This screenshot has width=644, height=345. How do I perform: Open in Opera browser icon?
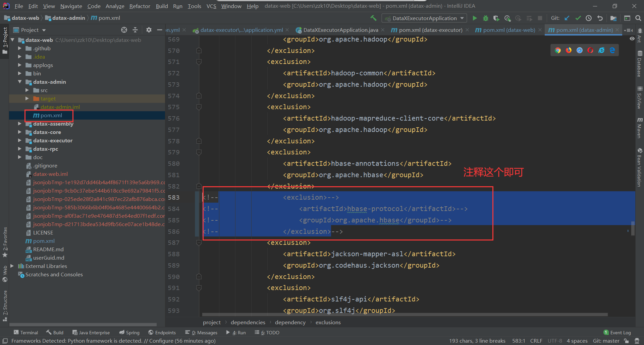(x=590, y=50)
